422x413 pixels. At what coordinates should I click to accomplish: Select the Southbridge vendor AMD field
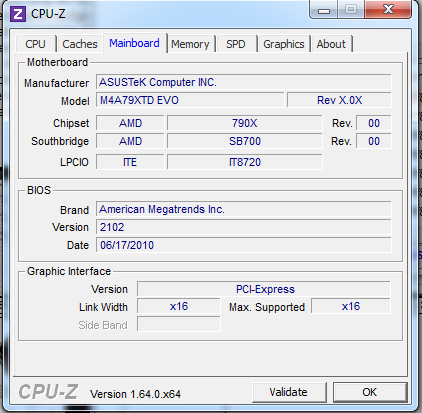130,141
